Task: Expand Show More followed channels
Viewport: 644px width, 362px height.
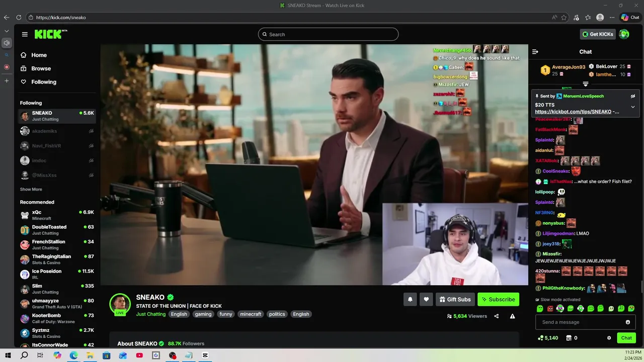Action: point(31,190)
